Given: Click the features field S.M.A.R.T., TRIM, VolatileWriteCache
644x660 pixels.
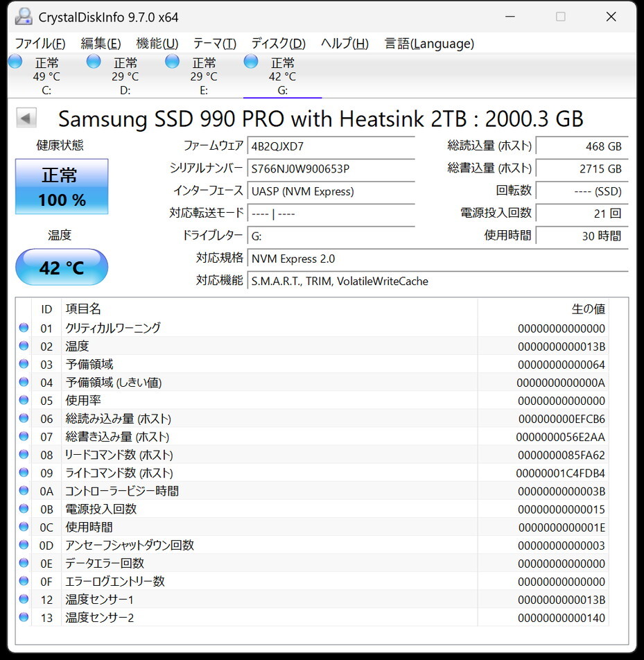Looking at the screenshot, I should 437,281.
